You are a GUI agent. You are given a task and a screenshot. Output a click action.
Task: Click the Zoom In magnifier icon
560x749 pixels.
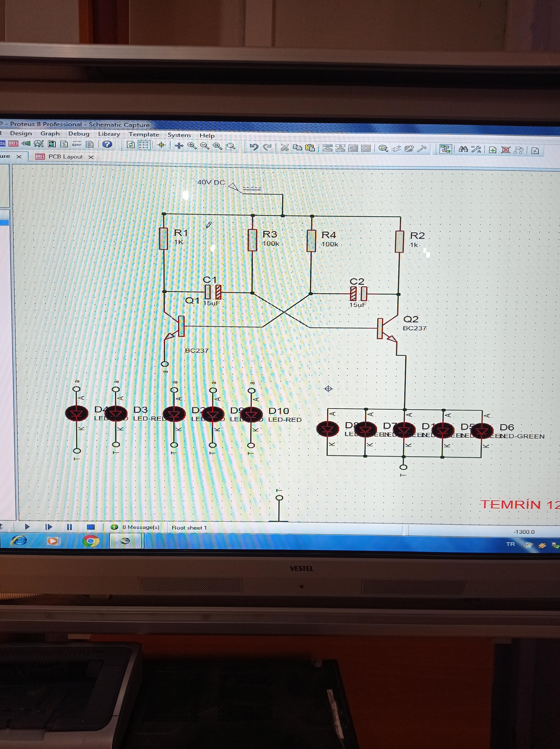point(192,146)
